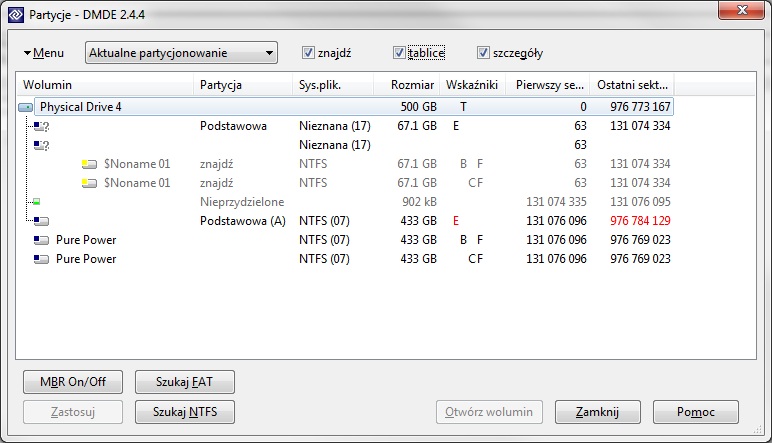Toggle the tablice checkbox
The height and width of the screenshot is (443, 772).
[x=399, y=53]
